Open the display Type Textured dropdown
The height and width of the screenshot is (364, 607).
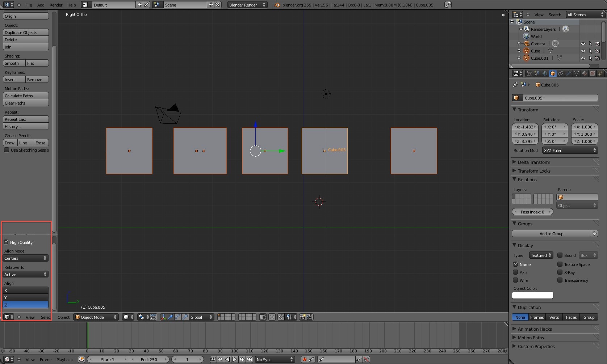point(541,255)
